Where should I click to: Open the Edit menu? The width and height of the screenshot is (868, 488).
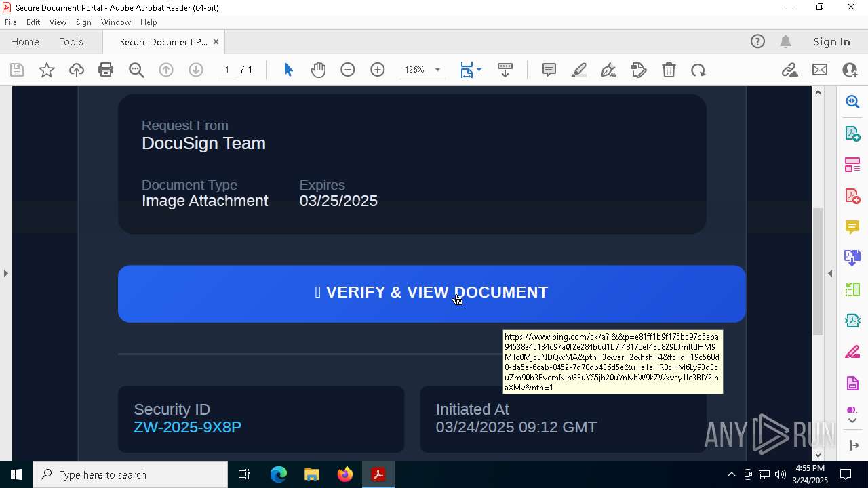coord(33,22)
